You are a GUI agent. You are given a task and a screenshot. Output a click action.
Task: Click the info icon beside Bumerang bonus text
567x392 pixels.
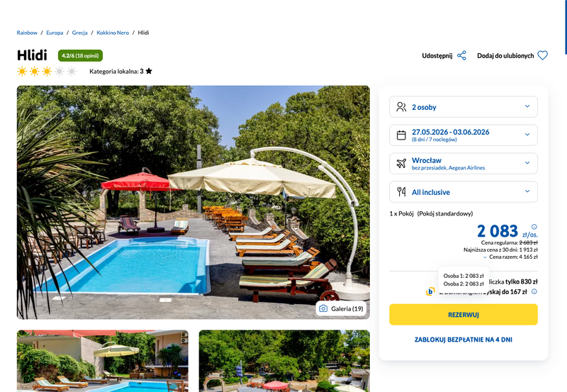click(x=534, y=291)
